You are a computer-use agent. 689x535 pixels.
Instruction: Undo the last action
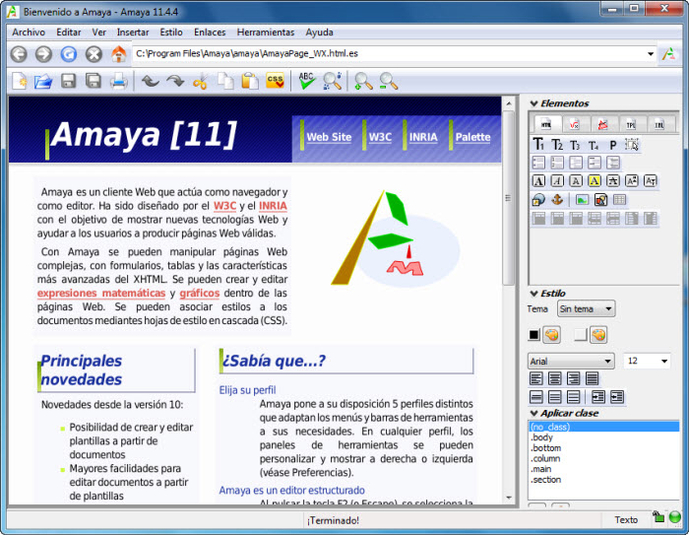click(150, 81)
